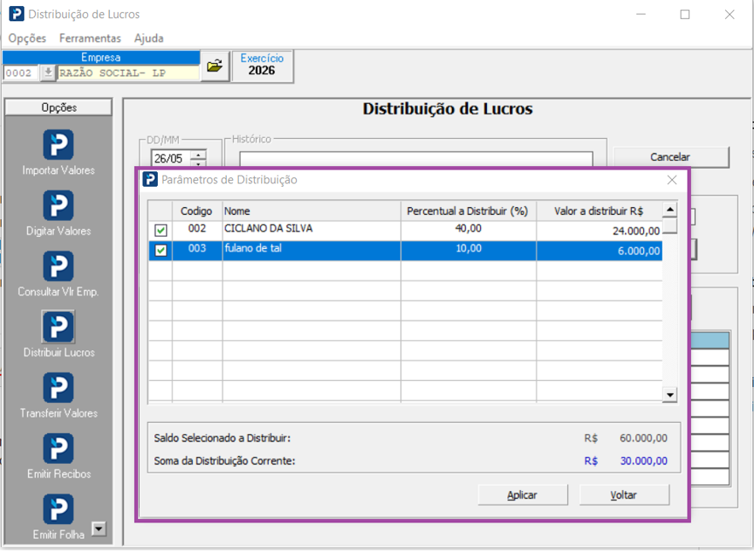Select the CICLANO DA SILVA name cell

[311, 230]
